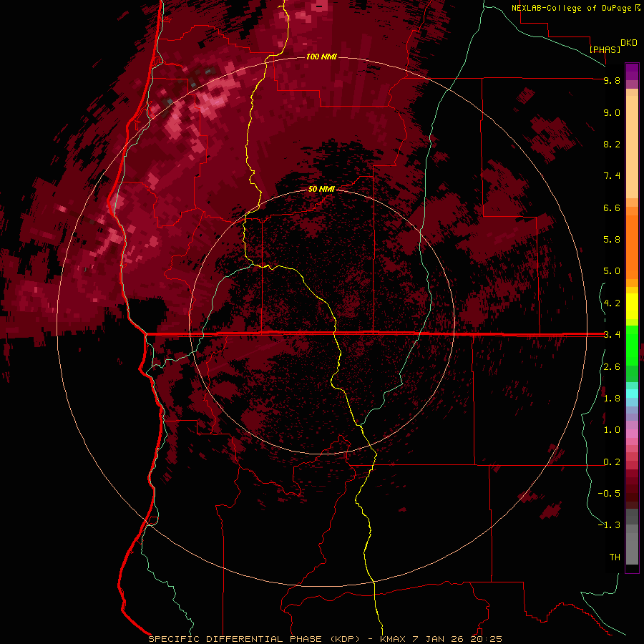The height and width of the screenshot is (644, 644).
Task: Select the 8.2 scale value
Action: pyautogui.click(x=612, y=144)
